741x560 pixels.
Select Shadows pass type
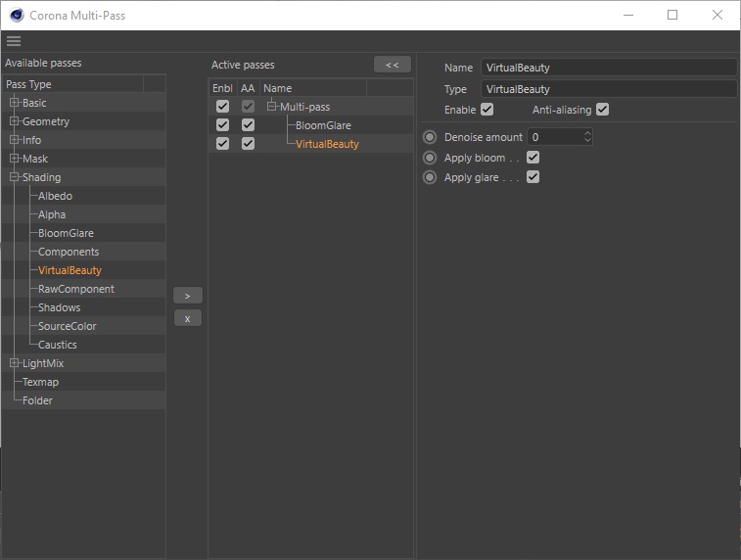(x=60, y=307)
